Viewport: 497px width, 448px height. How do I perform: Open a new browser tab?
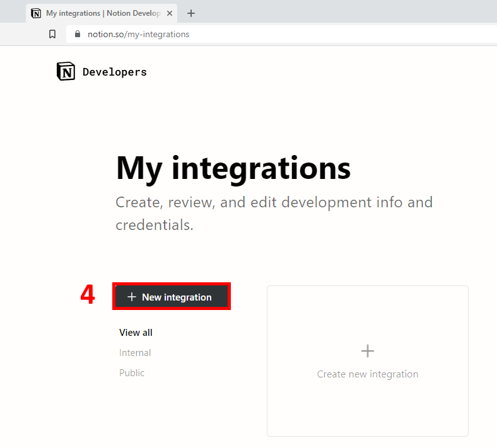click(191, 13)
